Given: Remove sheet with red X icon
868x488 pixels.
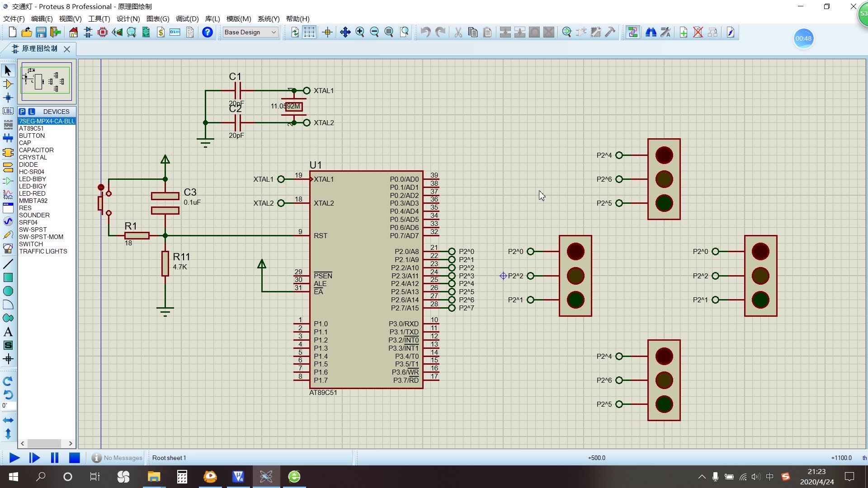Looking at the screenshot, I should tap(698, 32).
